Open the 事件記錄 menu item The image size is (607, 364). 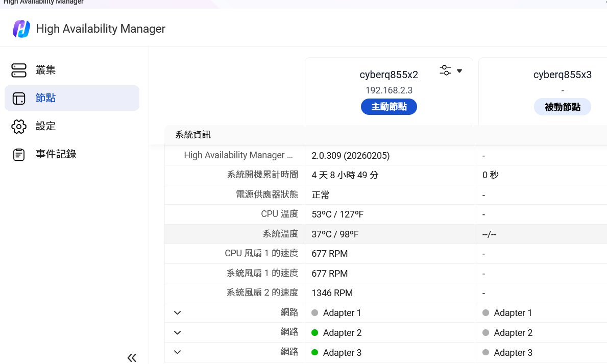tap(56, 154)
